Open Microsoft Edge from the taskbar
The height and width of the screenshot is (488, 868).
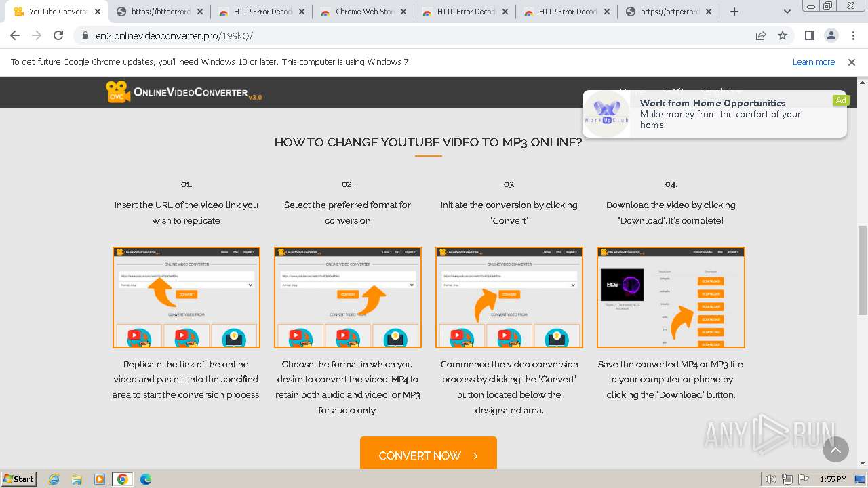pos(145,479)
